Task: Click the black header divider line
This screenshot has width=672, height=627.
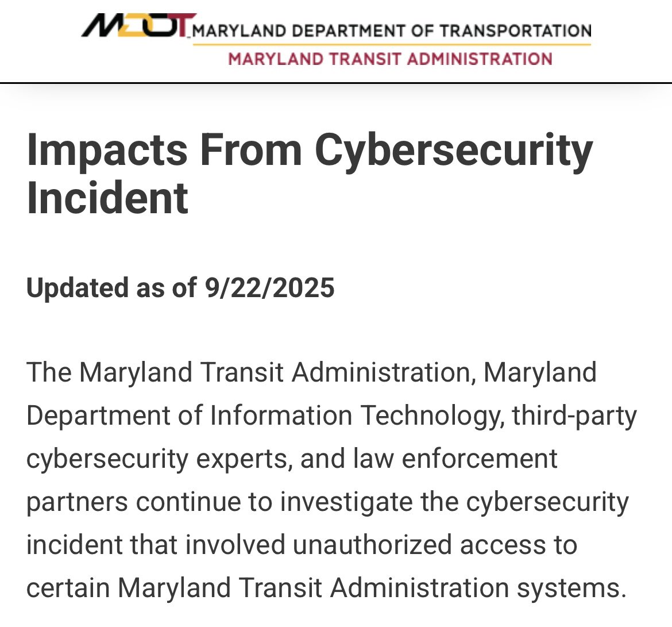Action: coord(336,82)
